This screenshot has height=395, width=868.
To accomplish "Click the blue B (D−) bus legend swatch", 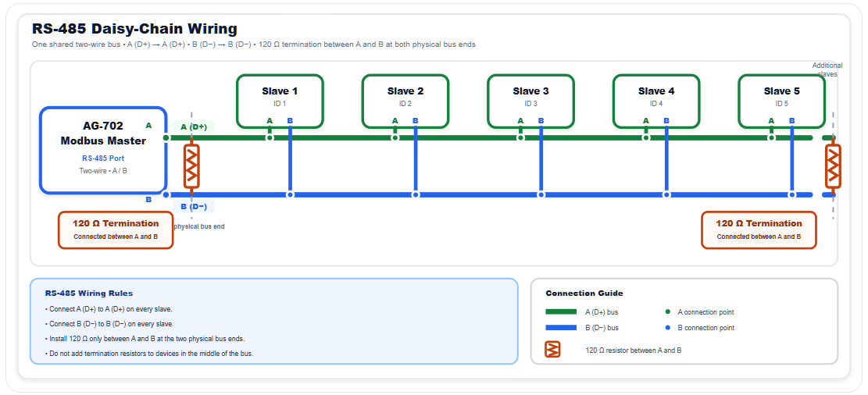I will (561, 328).
